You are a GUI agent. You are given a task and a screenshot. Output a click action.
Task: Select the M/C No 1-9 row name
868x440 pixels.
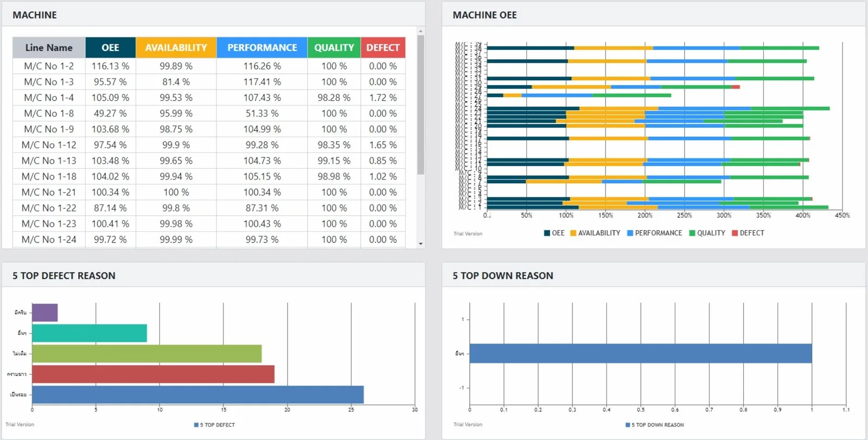49,129
